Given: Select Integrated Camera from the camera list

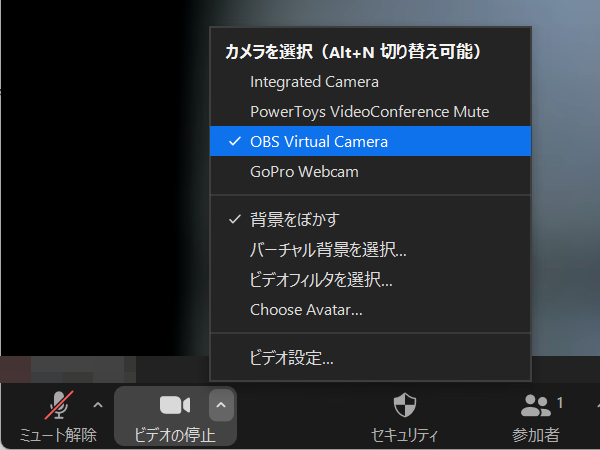Looking at the screenshot, I should coord(370,82).
